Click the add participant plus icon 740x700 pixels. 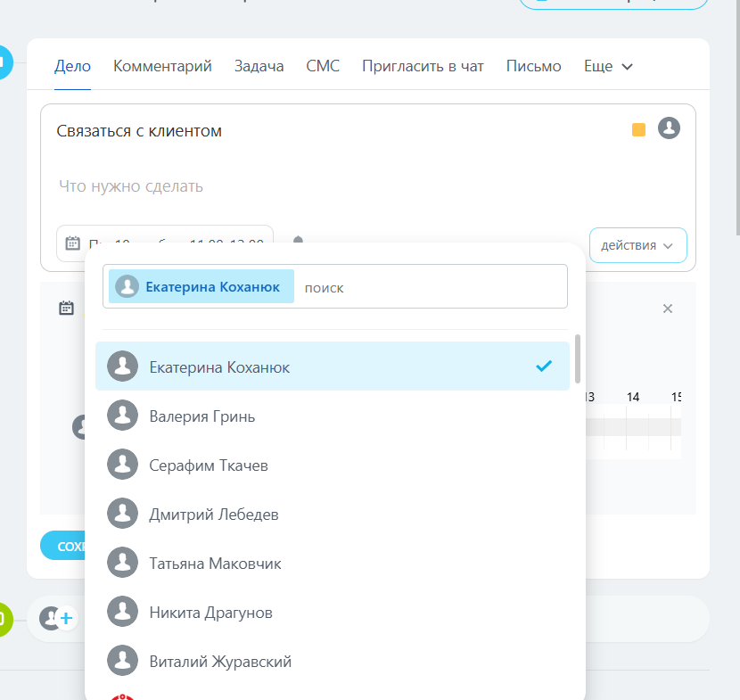coord(67,618)
